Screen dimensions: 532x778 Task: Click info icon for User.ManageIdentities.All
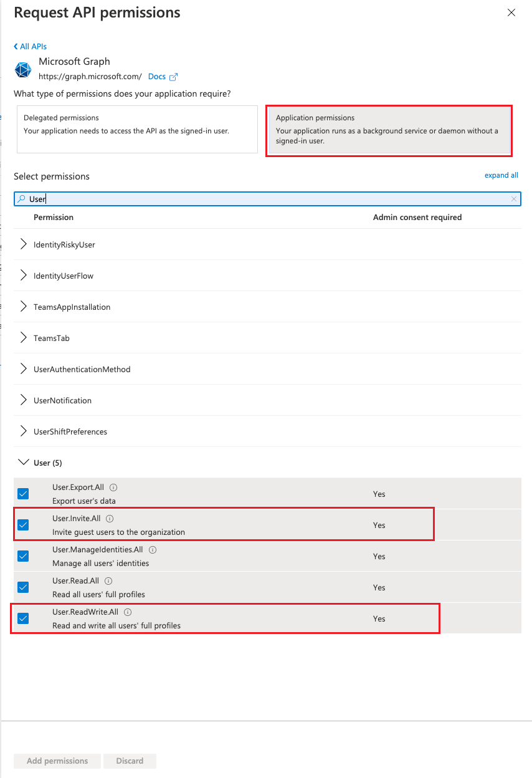[153, 550]
